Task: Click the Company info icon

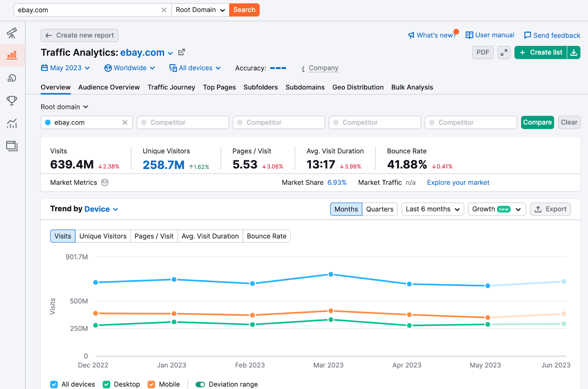Action: pos(303,69)
